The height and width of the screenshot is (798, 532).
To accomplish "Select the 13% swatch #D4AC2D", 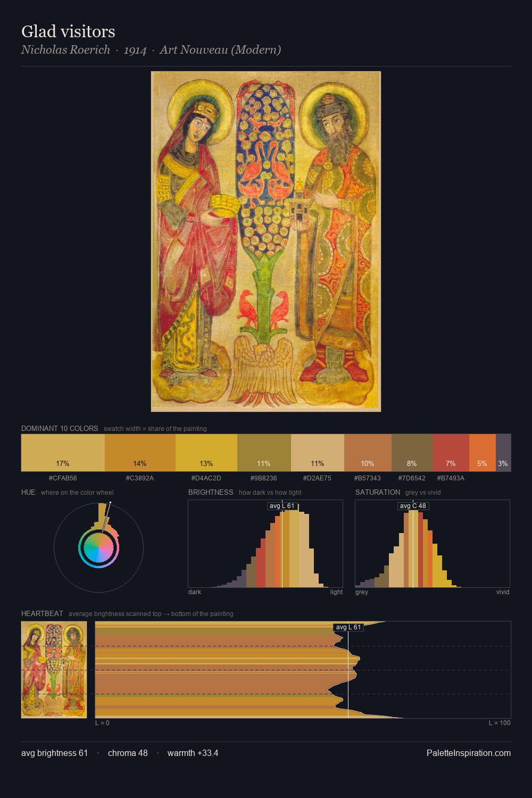I will [206, 453].
